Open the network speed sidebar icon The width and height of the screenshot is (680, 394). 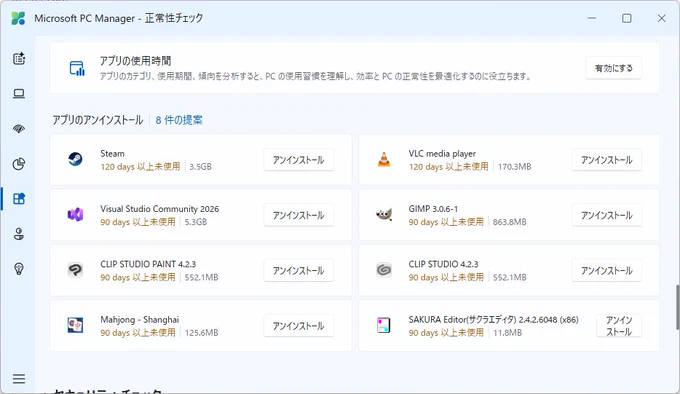(x=19, y=129)
